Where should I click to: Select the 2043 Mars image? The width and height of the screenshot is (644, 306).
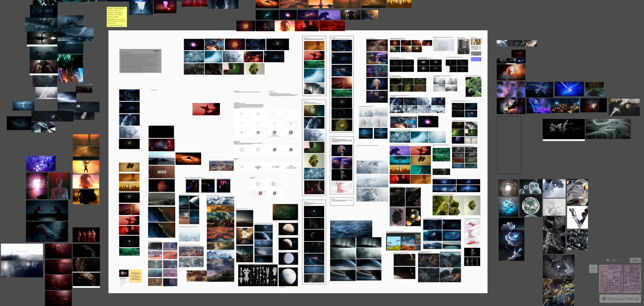click(x=162, y=172)
